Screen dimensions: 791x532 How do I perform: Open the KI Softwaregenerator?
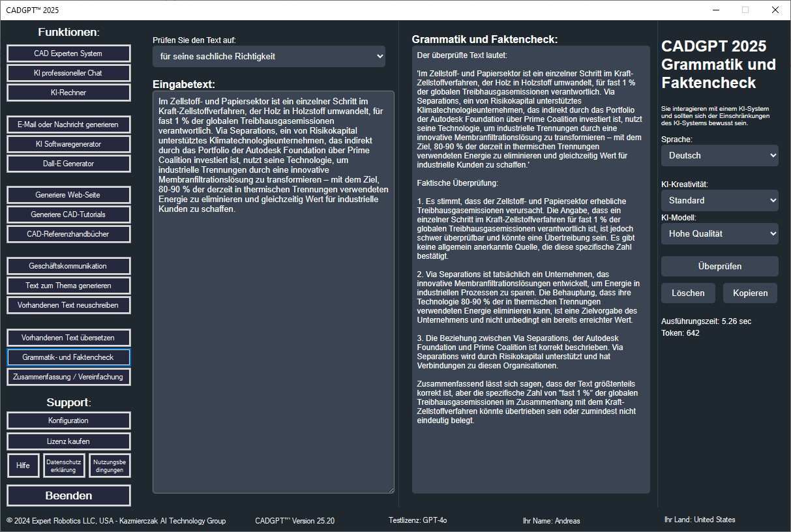pos(68,144)
